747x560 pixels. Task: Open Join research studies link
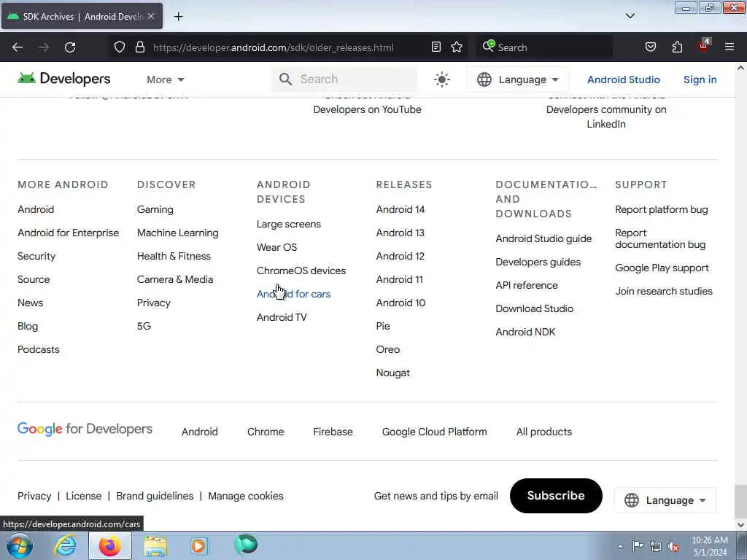click(x=664, y=291)
